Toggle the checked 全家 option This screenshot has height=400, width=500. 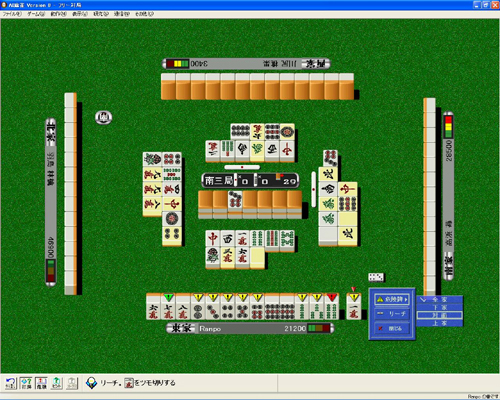(439, 299)
